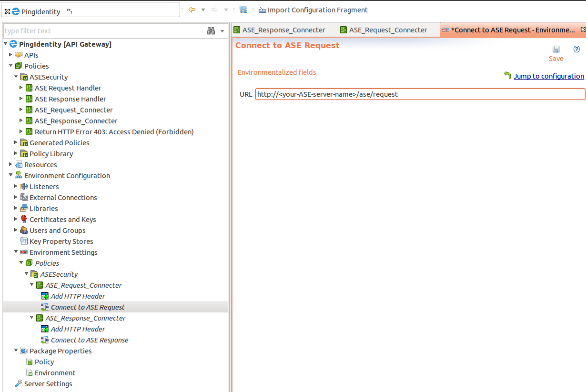Click the URL input field
586x392 pixels.
(x=419, y=94)
